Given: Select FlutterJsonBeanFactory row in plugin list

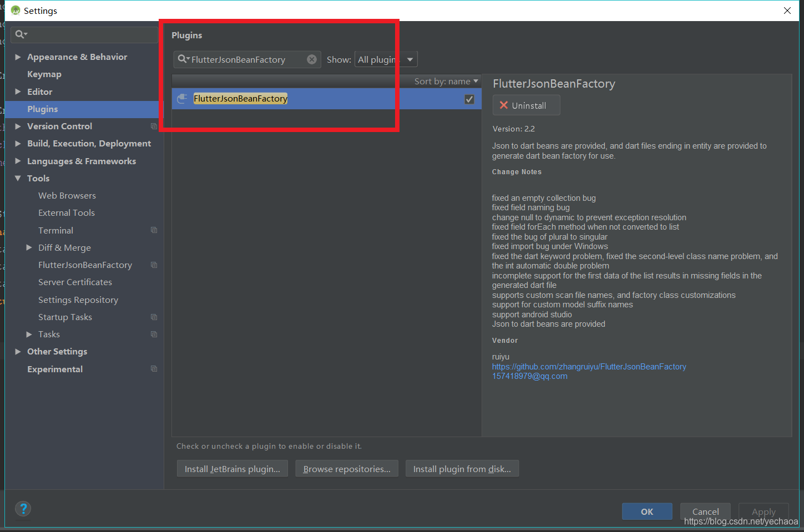Looking at the screenshot, I should (326, 99).
